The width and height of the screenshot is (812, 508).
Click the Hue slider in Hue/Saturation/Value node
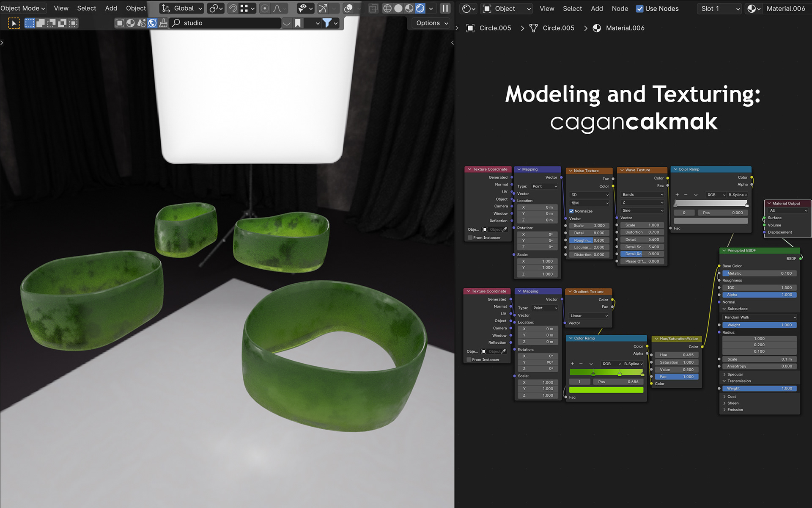[676, 355]
